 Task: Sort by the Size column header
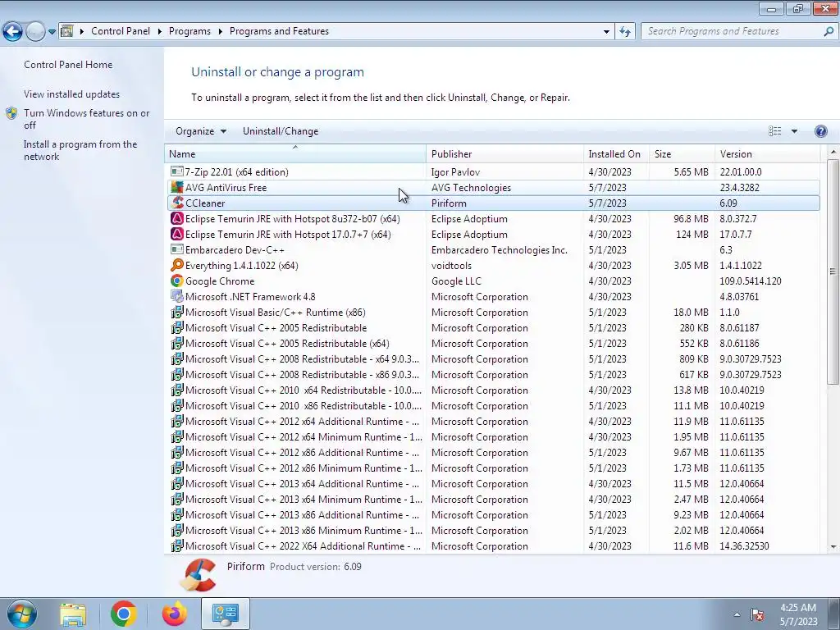click(682, 153)
